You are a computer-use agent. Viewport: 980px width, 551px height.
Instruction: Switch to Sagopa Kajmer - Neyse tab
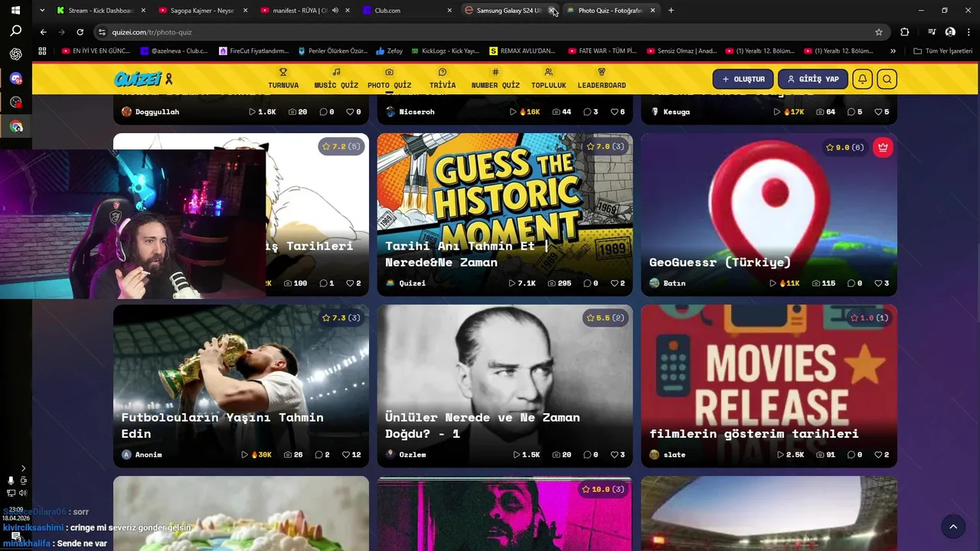(202, 11)
